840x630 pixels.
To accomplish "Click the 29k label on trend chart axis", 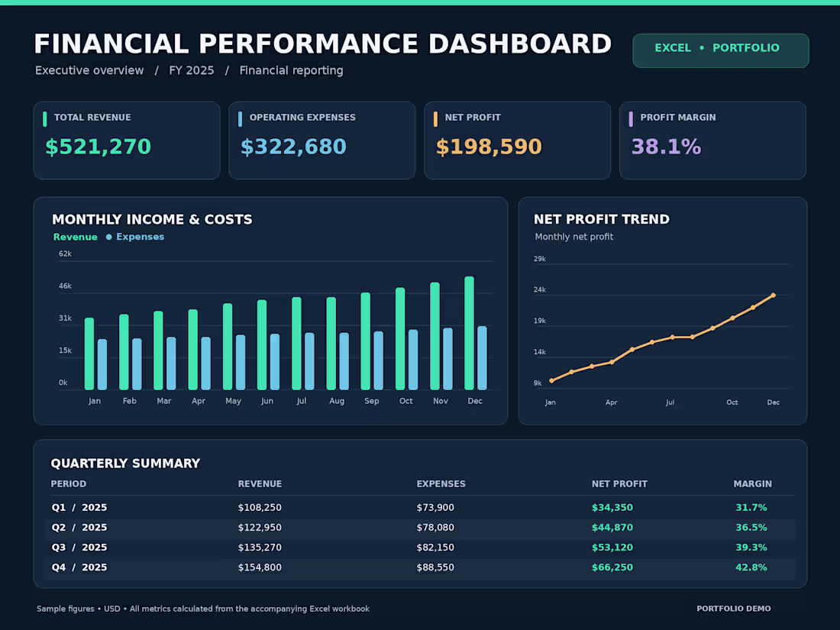I will point(539,259).
